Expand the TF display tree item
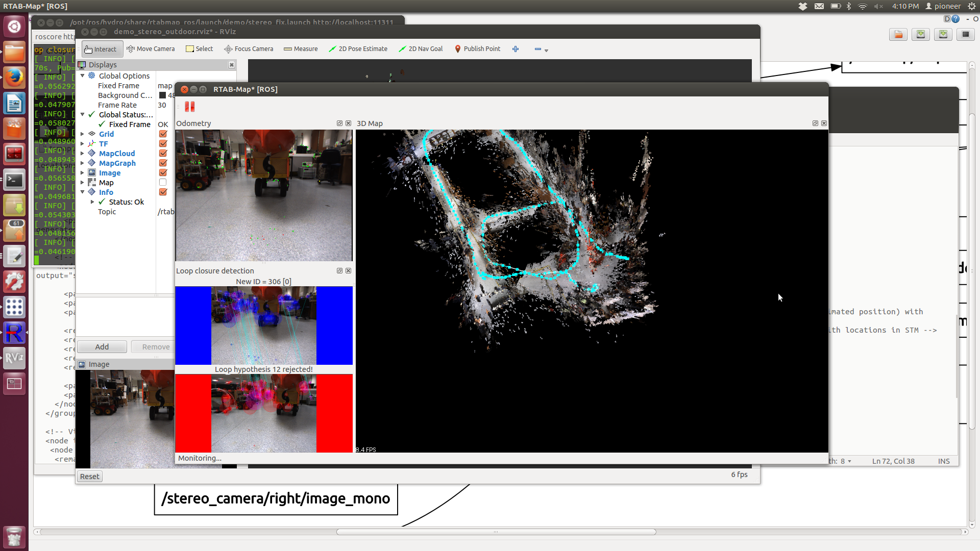 tap(82, 144)
